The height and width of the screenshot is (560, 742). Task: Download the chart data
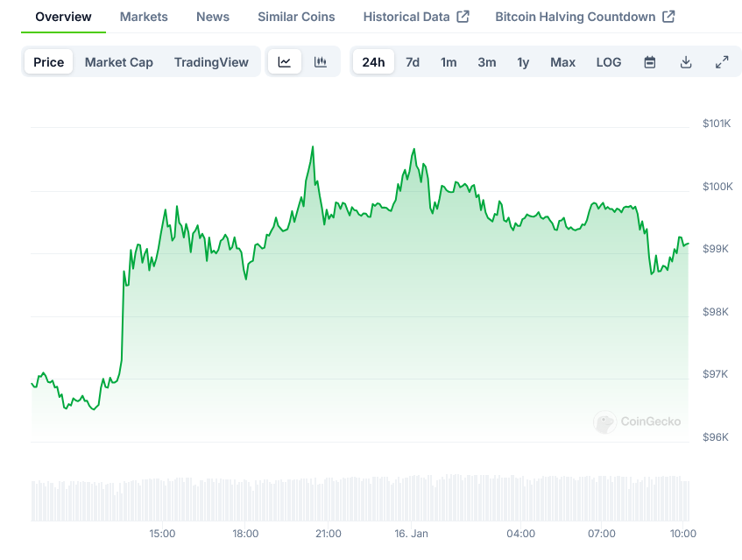[x=686, y=62]
